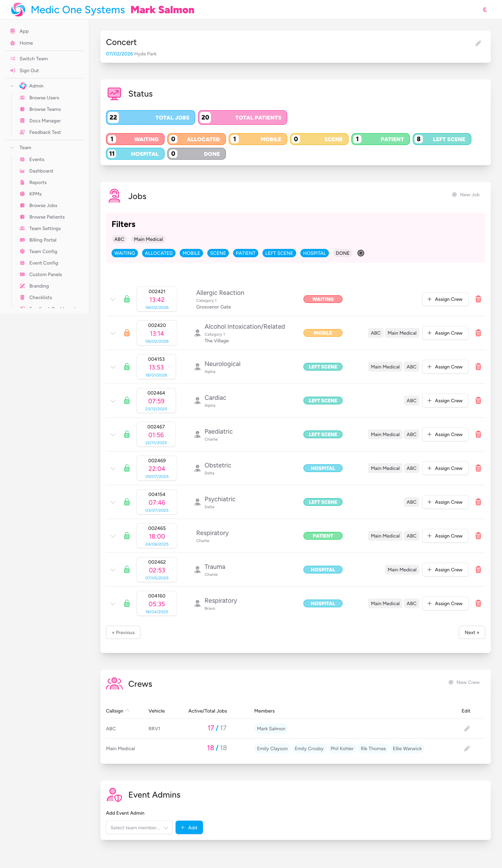The height and width of the screenshot is (868, 502).
Task: Click the blue Add event admin button
Action: [x=189, y=828]
